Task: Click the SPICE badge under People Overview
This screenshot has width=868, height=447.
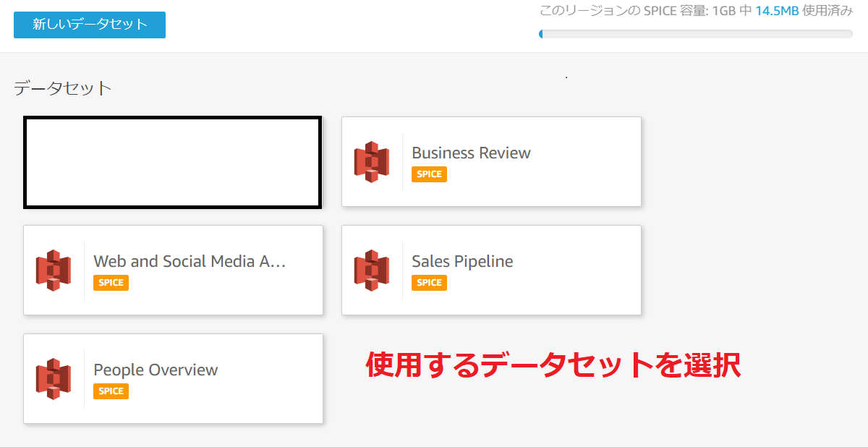Action: 111,391
